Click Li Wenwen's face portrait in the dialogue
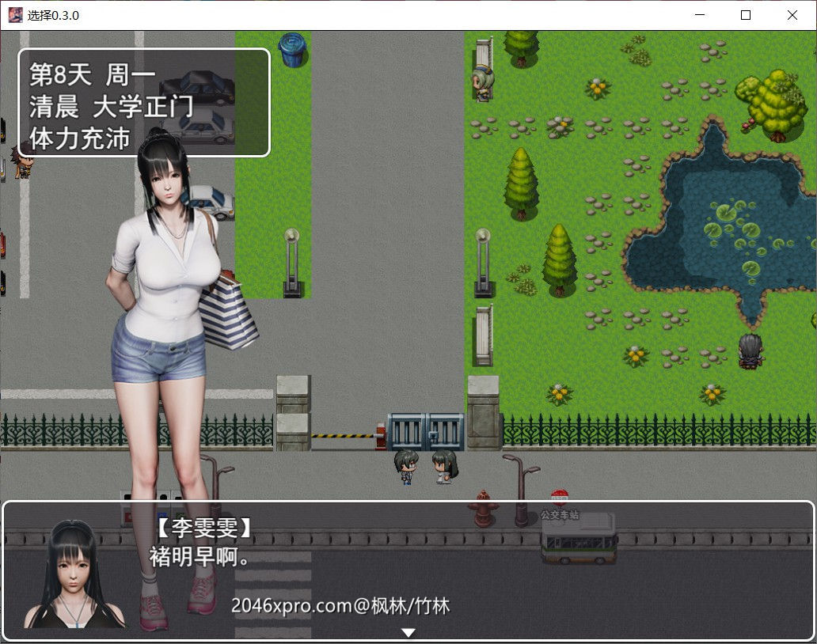Image resolution: width=817 pixels, height=644 pixels. 73,574
